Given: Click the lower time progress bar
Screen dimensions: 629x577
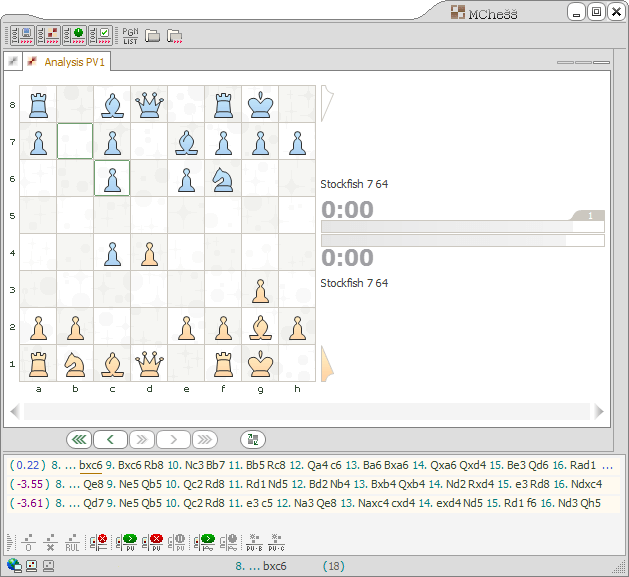Looking at the screenshot, I should 463,241.
